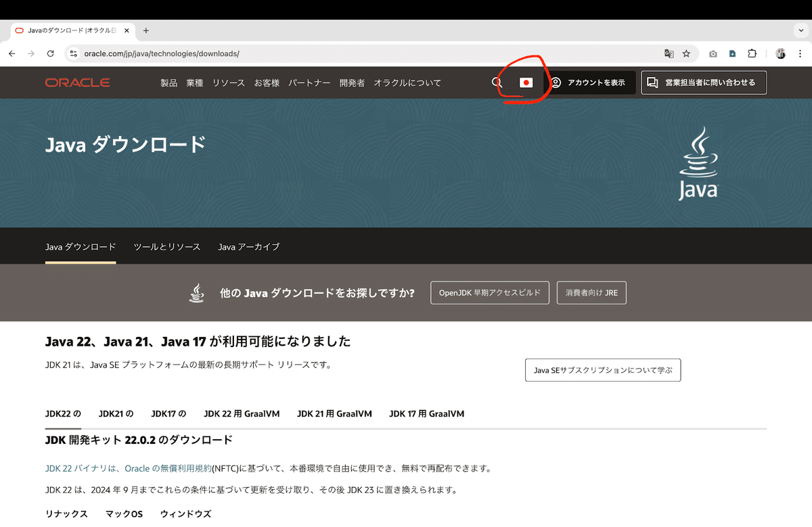Open the 開発者 menu

click(352, 83)
